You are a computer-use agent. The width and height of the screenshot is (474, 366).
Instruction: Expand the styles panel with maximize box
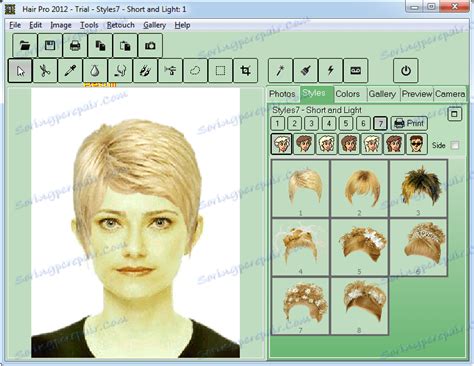pos(454,114)
